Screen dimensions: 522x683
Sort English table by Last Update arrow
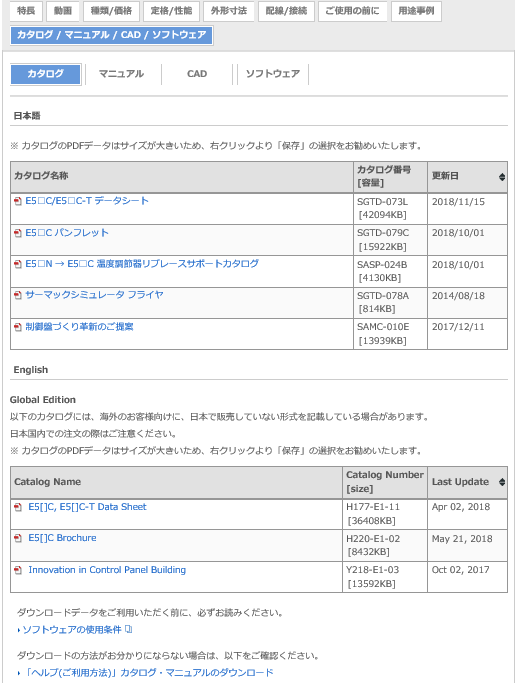point(502,482)
